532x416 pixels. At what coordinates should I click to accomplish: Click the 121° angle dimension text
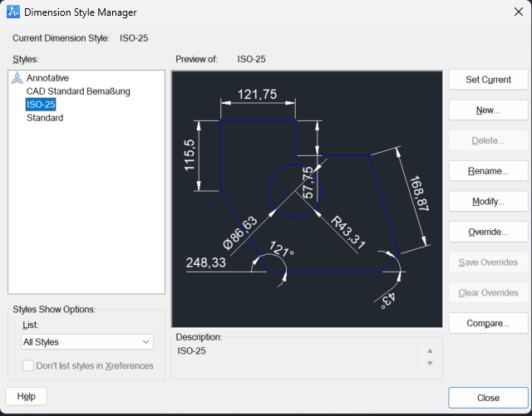tap(282, 249)
